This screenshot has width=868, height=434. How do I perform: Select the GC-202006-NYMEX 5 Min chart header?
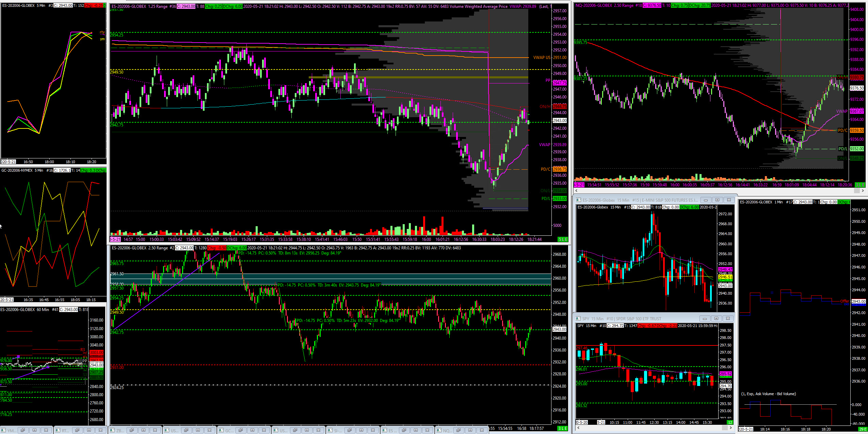(53, 170)
